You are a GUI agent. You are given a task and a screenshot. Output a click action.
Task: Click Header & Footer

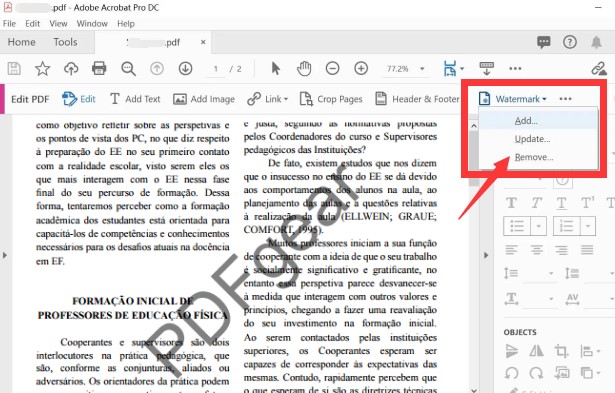click(x=417, y=99)
